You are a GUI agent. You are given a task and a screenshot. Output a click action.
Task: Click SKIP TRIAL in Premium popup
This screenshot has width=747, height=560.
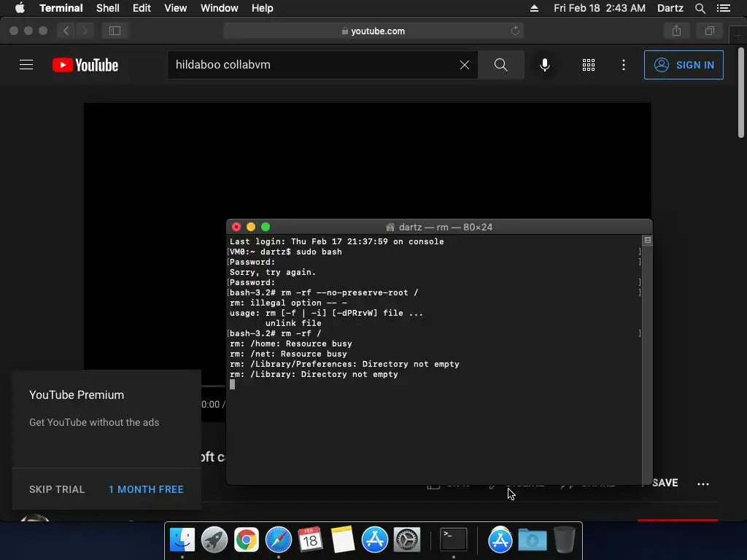57,489
